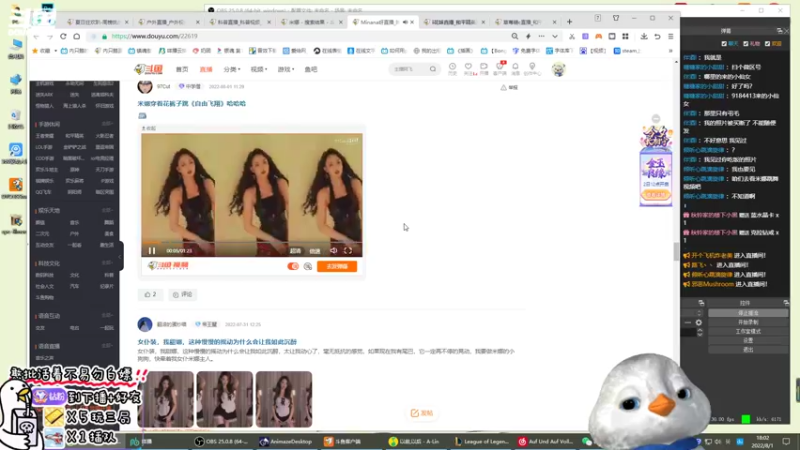
Task: Expand the 视频 dropdown menu
Action: click(x=259, y=69)
